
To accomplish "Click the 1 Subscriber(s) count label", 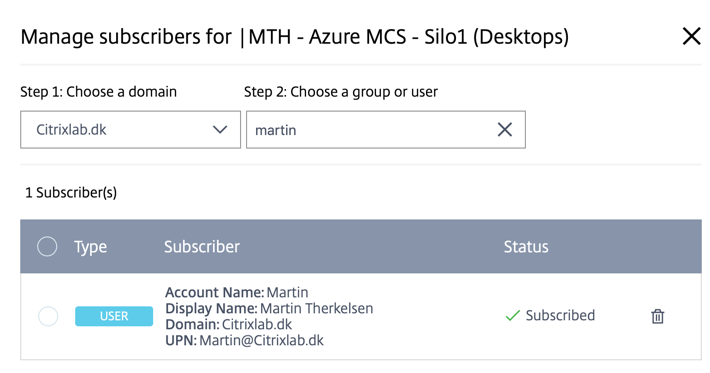I will pos(71,193).
